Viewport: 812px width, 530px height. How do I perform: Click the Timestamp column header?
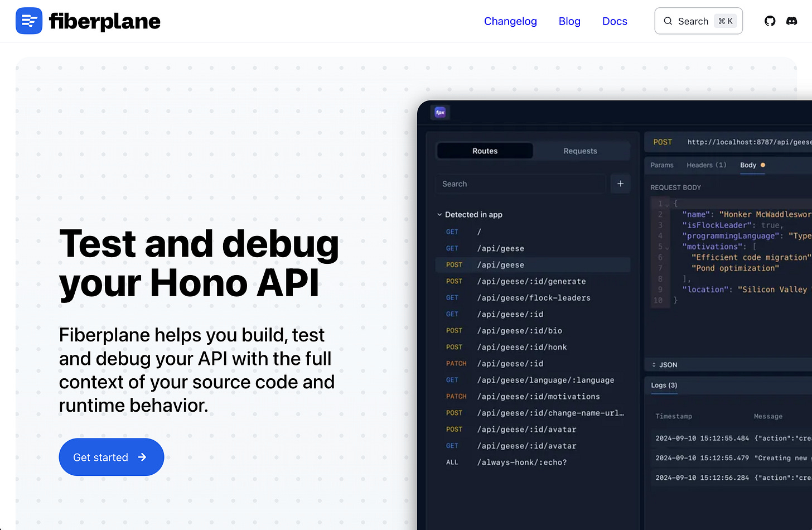coord(674,416)
